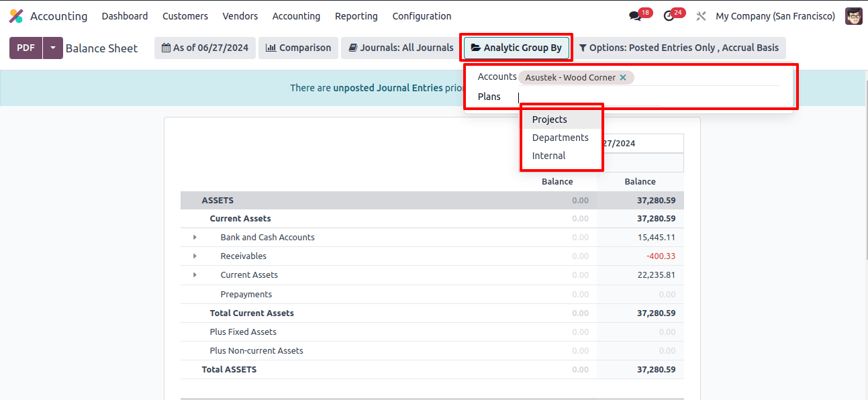Click the 22,235.81 balance value
This screenshot has height=400, width=868.
(x=657, y=274)
